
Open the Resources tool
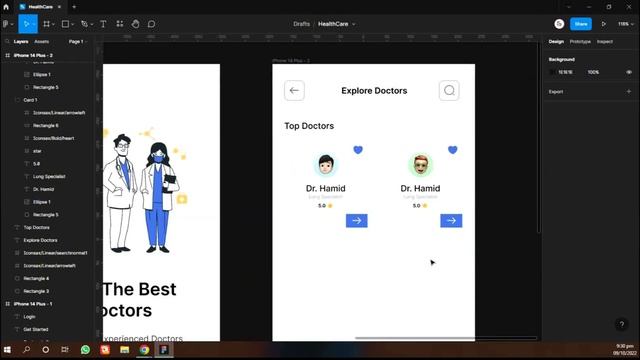coord(120,24)
